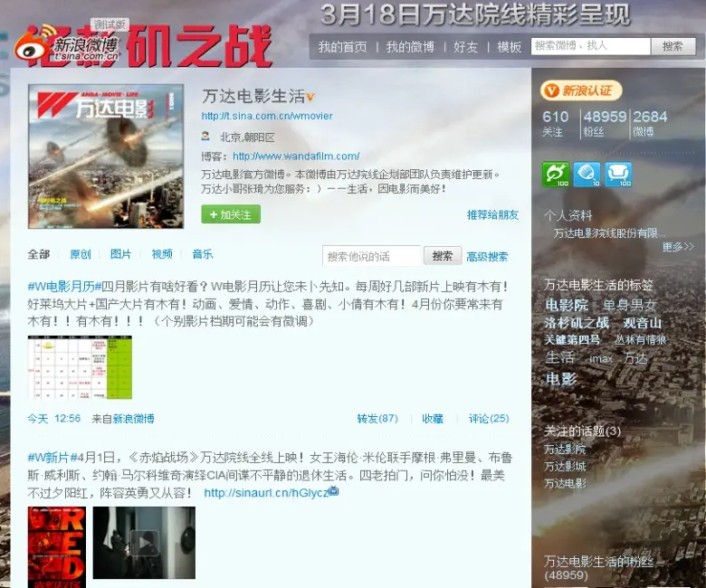The image size is (706, 588).
Task: Select 模板 in the top navigation bar
Action: point(509,47)
